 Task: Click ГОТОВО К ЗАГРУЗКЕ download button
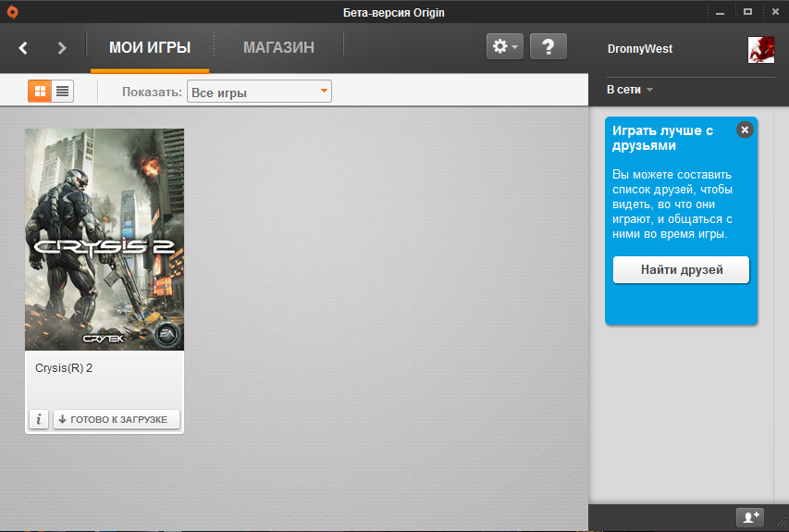click(117, 419)
